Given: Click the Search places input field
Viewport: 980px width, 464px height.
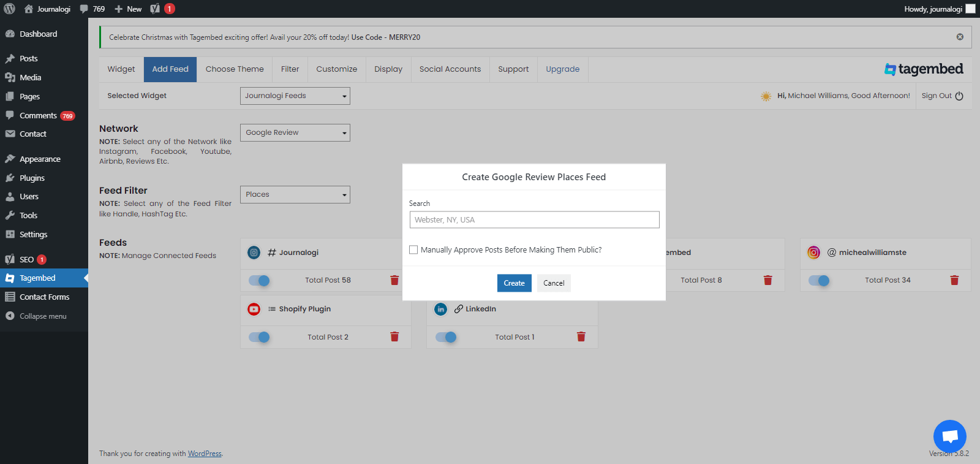Looking at the screenshot, I should point(534,219).
